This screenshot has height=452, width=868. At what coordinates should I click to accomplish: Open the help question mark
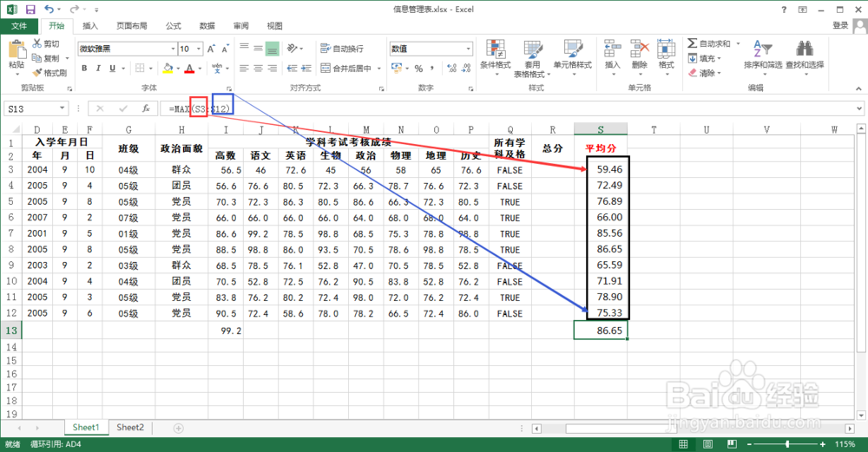point(784,10)
